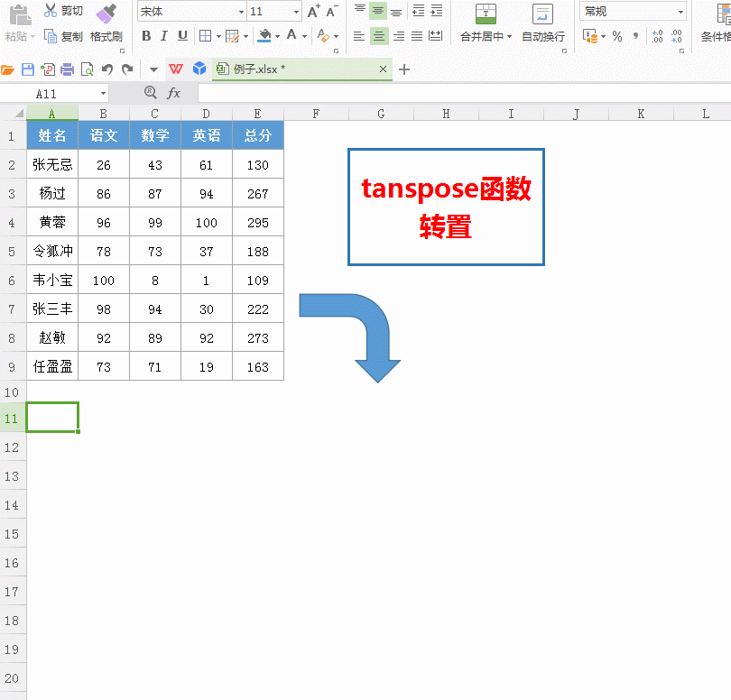The width and height of the screenshot is (731, 700).
Task: Open the WPS home tab icon
Action: (x=176, y=69)
